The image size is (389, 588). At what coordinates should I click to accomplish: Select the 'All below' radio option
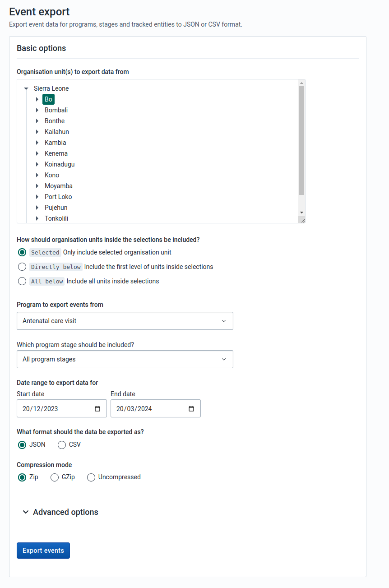click(x=22, y=281)
